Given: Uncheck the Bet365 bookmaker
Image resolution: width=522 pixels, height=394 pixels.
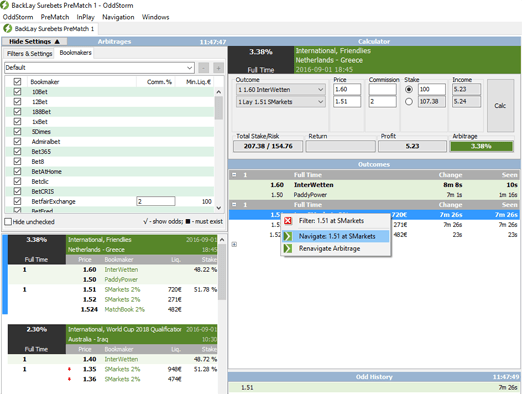Looking at the screenshot, I should [17, 151].
